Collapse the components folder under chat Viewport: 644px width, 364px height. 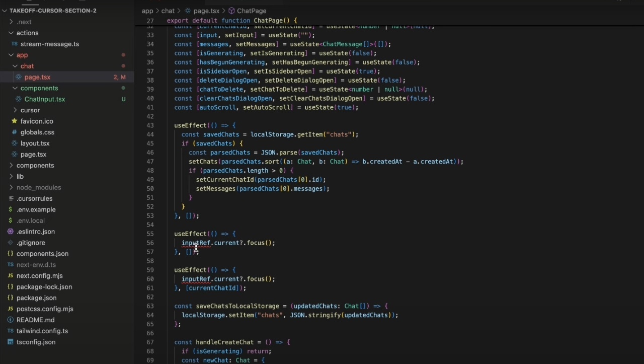tap(15, 89)
